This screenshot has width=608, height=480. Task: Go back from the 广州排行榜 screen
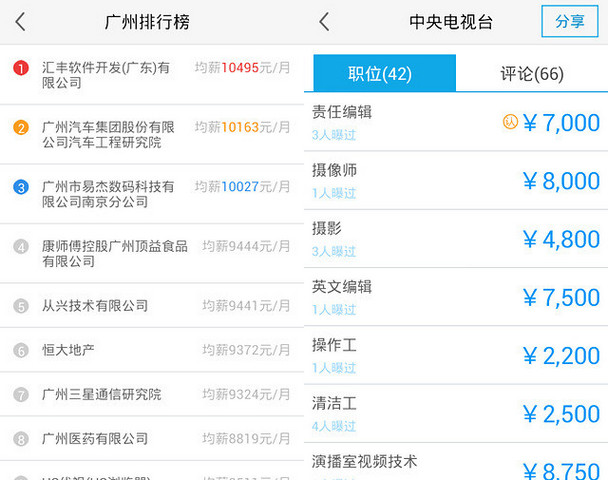coord(21,21)
